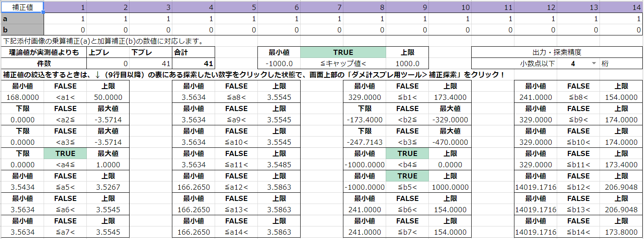Click the row a label cell

(x=22, y=19)
